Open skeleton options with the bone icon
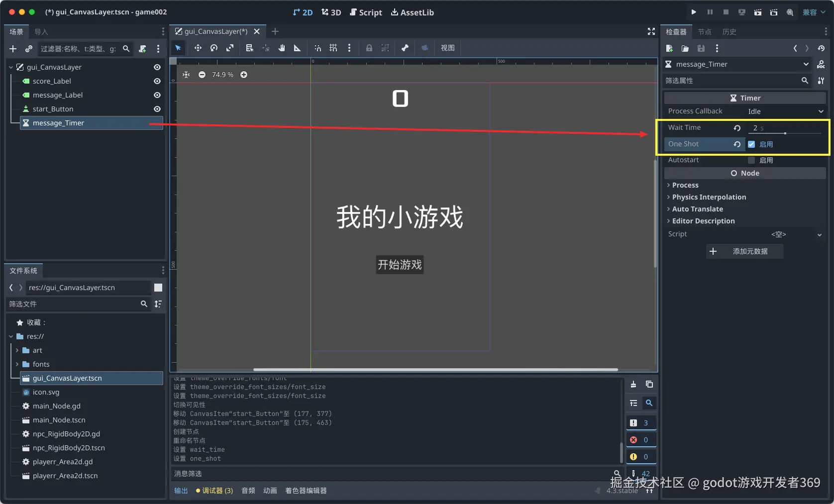This screenshot has width=834, height=504. pos(405,48)
